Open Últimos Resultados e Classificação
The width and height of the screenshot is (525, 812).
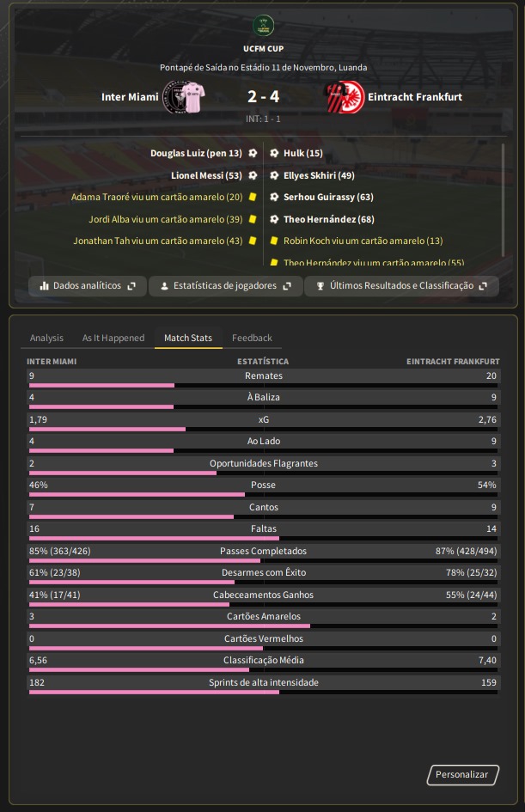401,286
